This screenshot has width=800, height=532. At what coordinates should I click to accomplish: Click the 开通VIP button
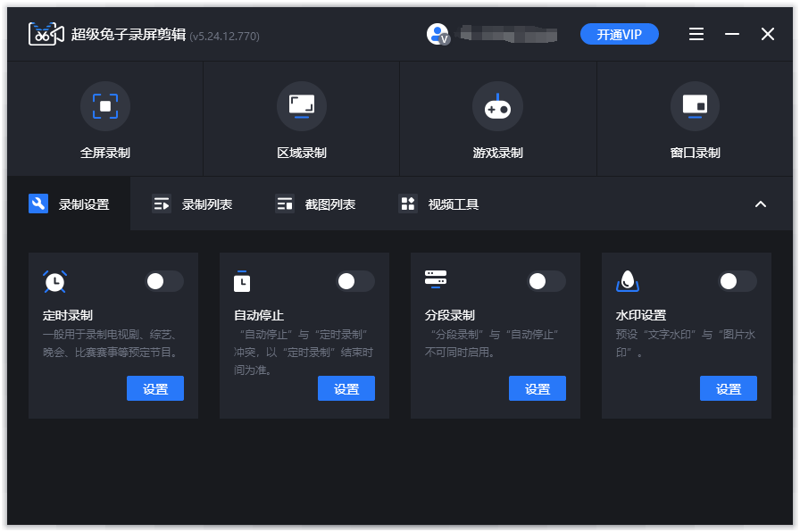[x=620, y=35]
